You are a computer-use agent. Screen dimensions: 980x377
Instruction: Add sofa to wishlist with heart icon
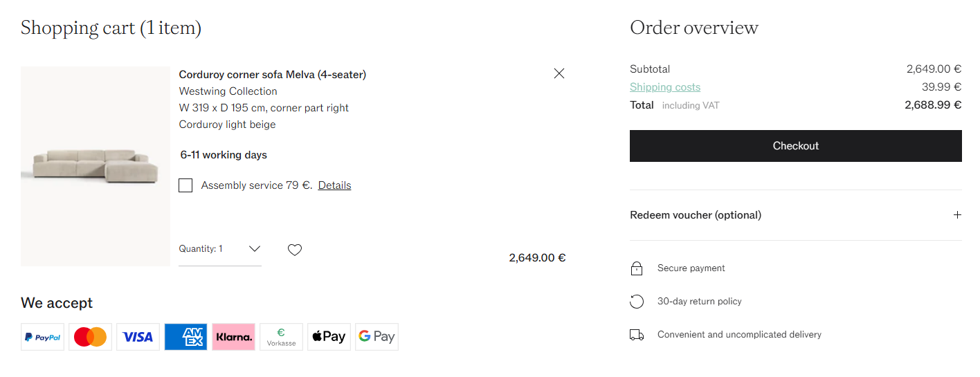pos(295,250)
